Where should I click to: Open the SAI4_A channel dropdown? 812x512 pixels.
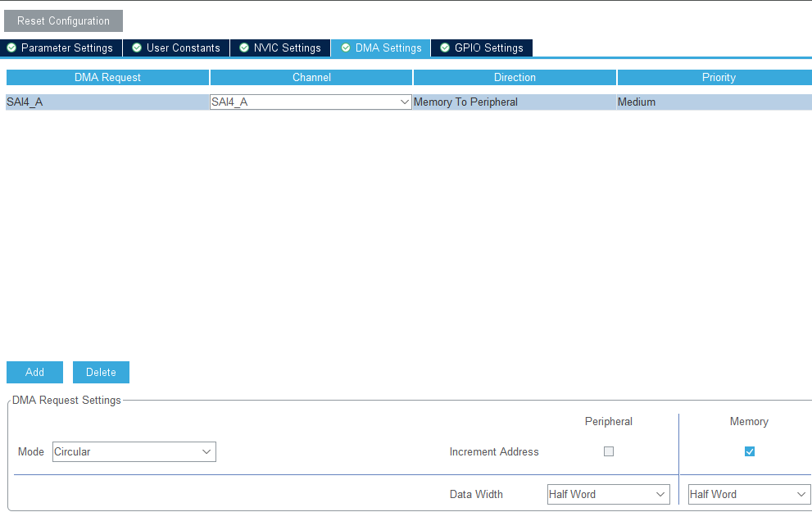click(x=311, y=102)
